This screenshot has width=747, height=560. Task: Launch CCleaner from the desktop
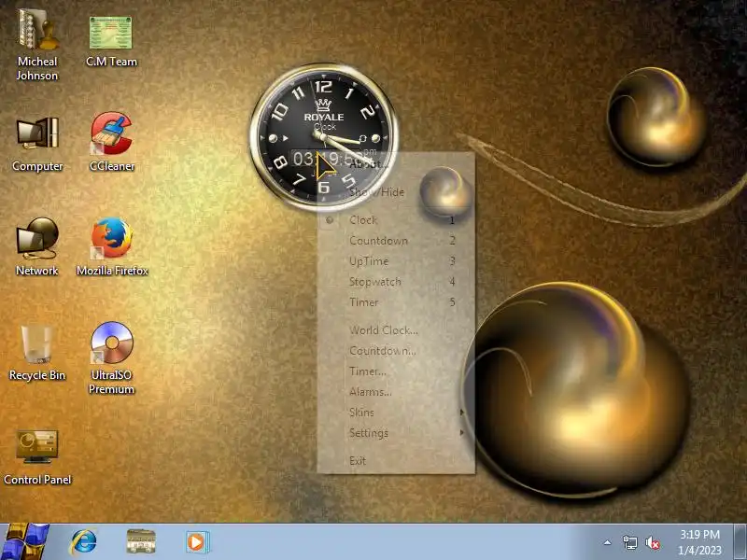click(x=112, y=142)
